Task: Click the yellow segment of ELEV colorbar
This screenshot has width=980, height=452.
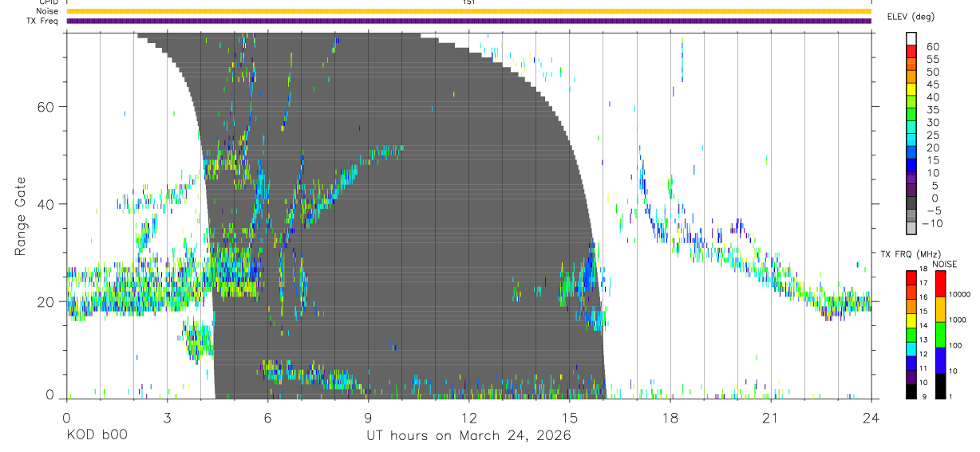Action: 911,91
